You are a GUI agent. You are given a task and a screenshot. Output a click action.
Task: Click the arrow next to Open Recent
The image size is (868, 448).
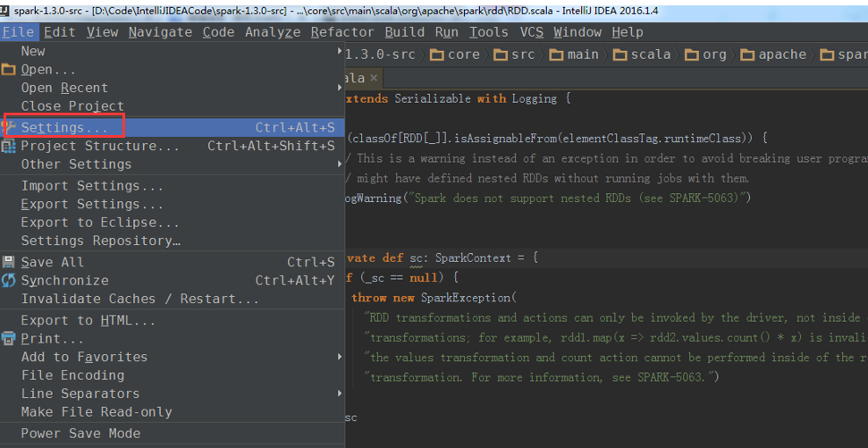pyautogui.click(x=339, y=88)
